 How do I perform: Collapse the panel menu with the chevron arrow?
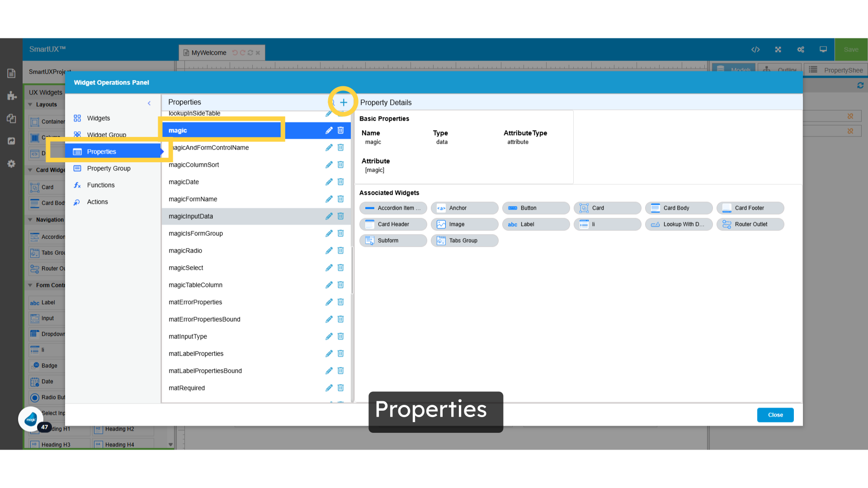149,103
